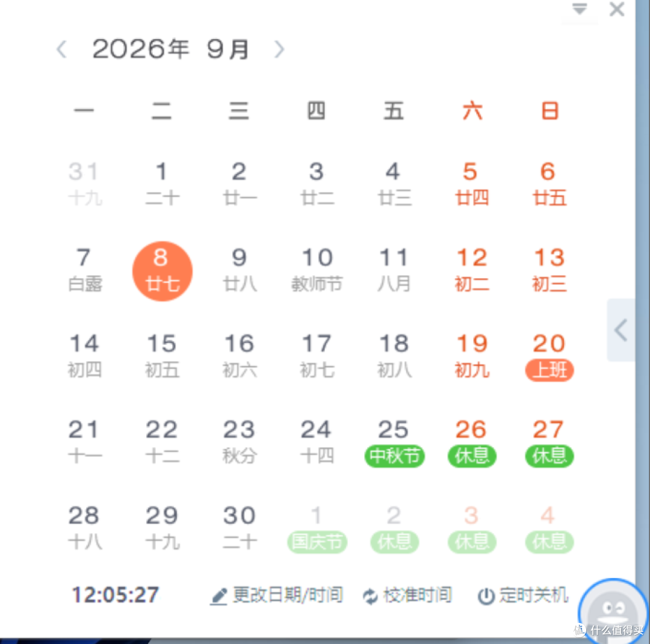
Task: Select September 17 初七
Action: pos(317,356)
